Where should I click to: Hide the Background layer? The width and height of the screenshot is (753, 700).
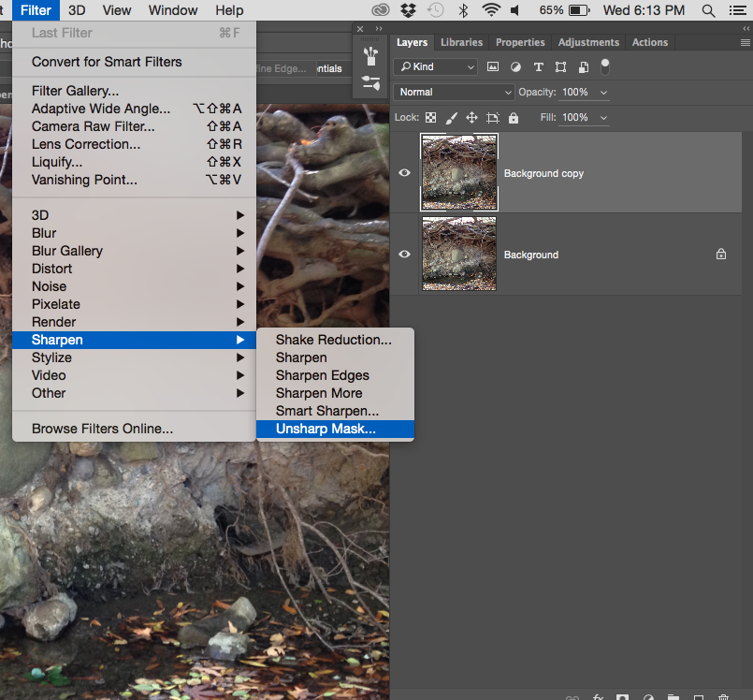click(x=404, y=254)
